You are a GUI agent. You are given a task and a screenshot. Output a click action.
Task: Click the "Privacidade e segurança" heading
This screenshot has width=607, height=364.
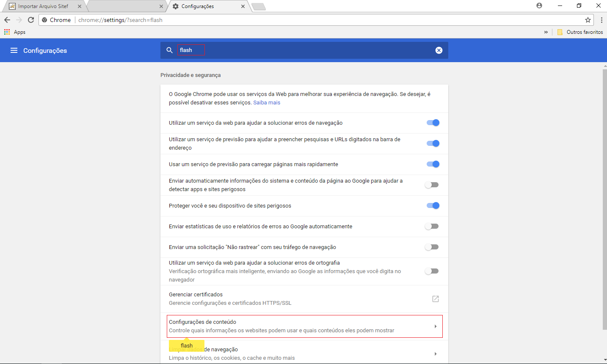point(190,75)
